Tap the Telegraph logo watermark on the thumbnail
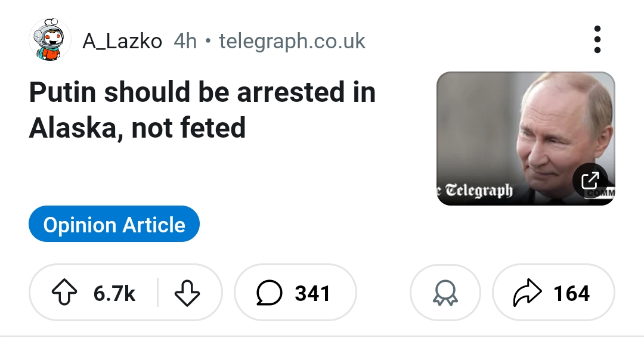The image size is (644, 345). 477,191
